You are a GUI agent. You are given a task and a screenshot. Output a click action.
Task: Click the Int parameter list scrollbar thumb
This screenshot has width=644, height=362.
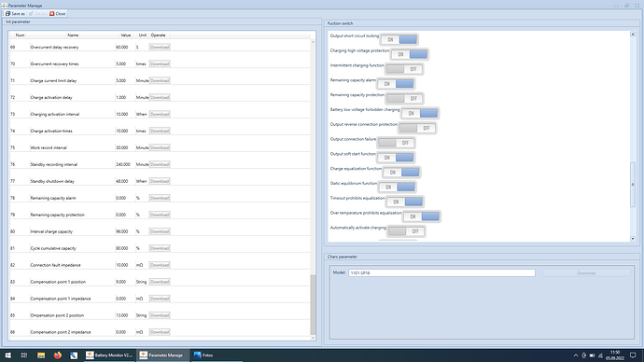[313, 304]
